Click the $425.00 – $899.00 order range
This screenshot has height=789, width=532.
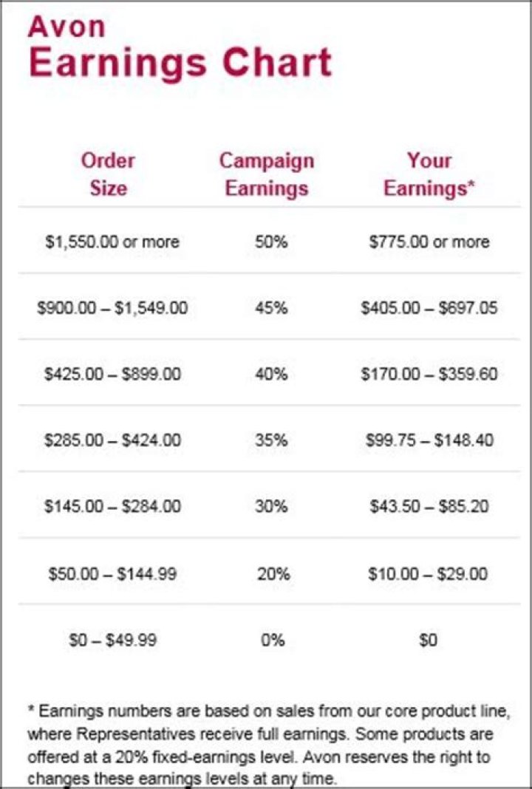(x=112, y=374)
